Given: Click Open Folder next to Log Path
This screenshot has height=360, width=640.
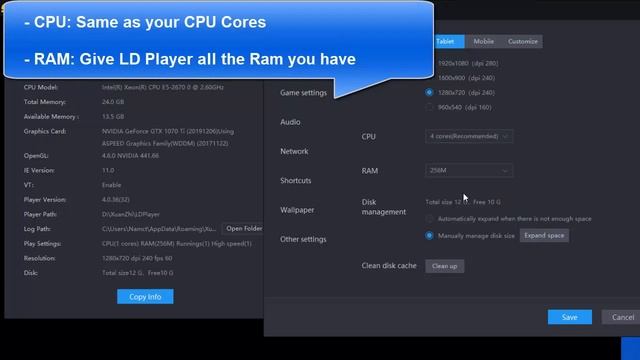Looking at the screenshot, I should click(243, 229).
